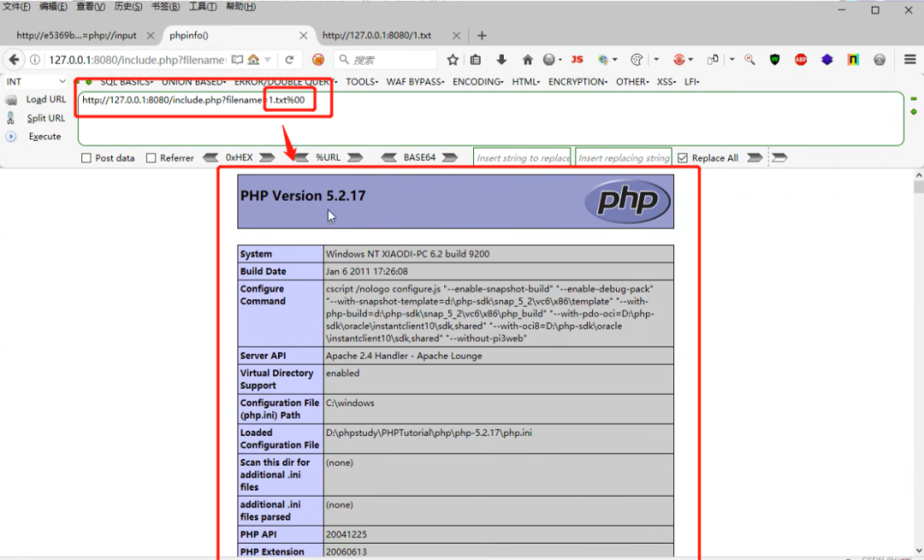Viewport: 924px width, 560px height.
Task: Click the Execute button label
Action: [x=44, y=136]
